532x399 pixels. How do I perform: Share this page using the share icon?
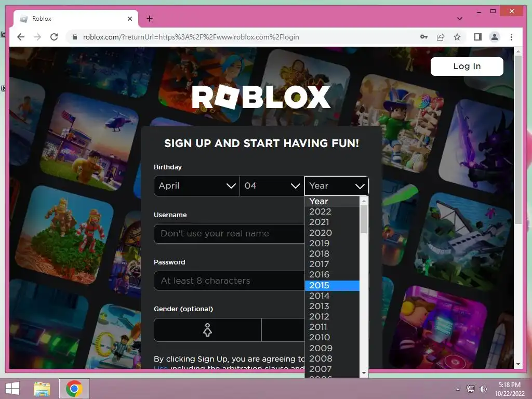click(441, 37)
